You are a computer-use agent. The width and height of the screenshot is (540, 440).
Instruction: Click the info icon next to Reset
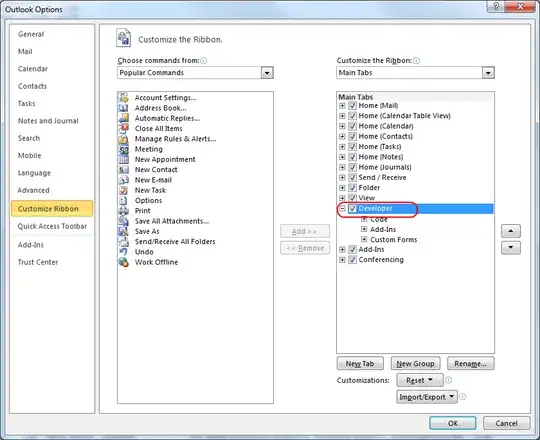(448, 380)
